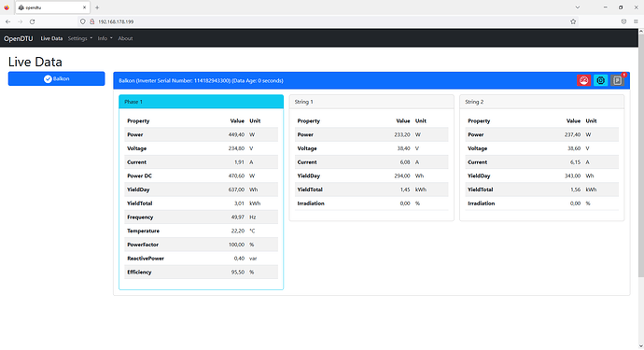Click the Phase 1 card header
Screen dimensions: 644x350
click(x=201, y=102)
